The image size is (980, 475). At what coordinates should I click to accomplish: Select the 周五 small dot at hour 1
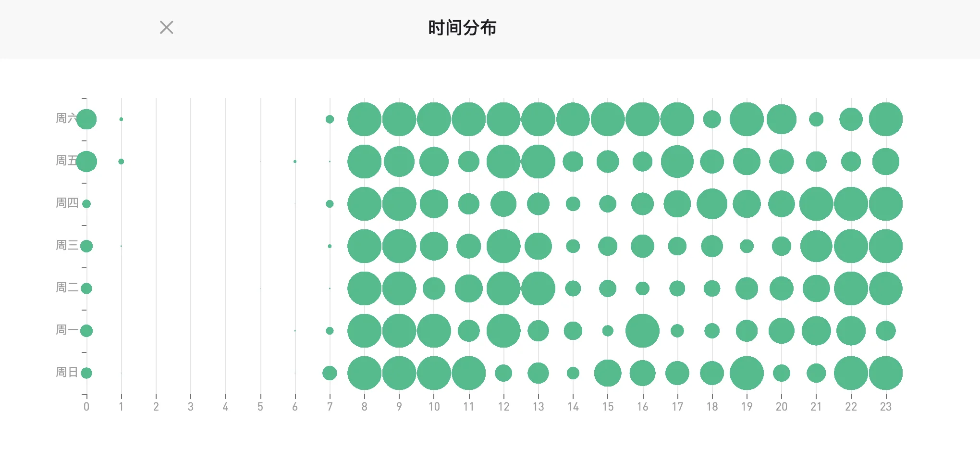click(121, 162)
